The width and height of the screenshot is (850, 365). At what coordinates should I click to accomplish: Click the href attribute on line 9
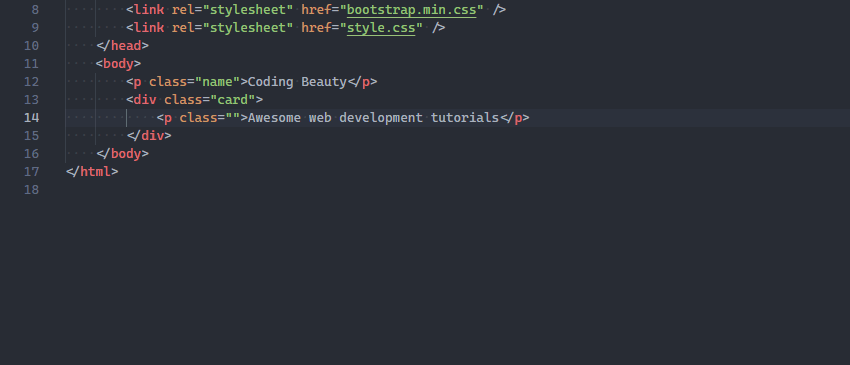click(x=316, y=28)
